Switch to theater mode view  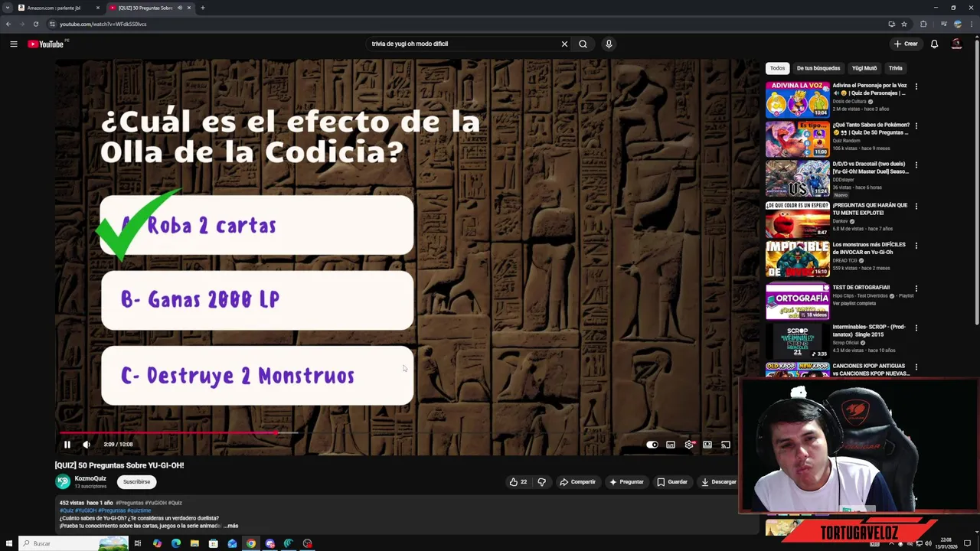707,444
